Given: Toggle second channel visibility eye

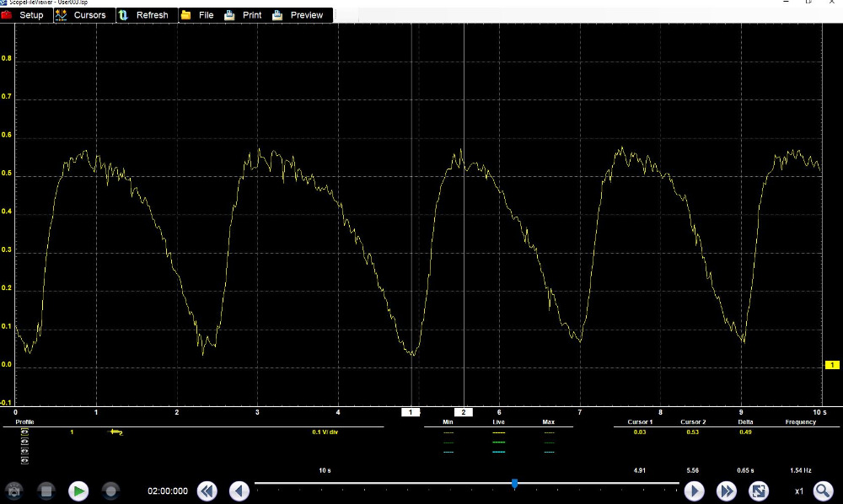Looking at the screenshot, I should pos(24,442).
